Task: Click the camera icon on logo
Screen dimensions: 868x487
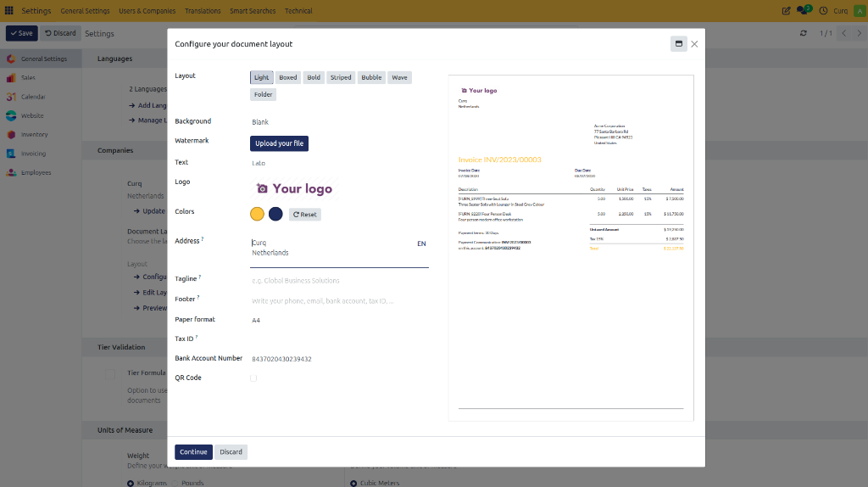Action: (x=262, y=189)
